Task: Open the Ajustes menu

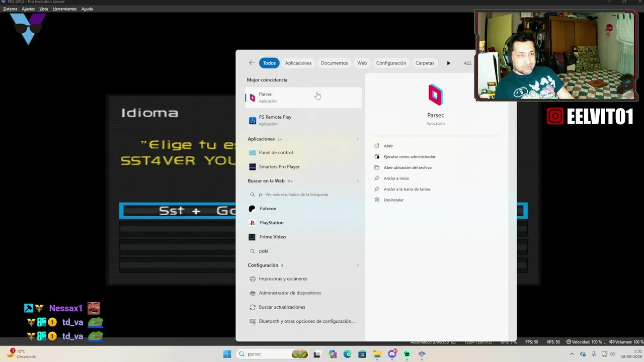Action: (x=28, y=9)
